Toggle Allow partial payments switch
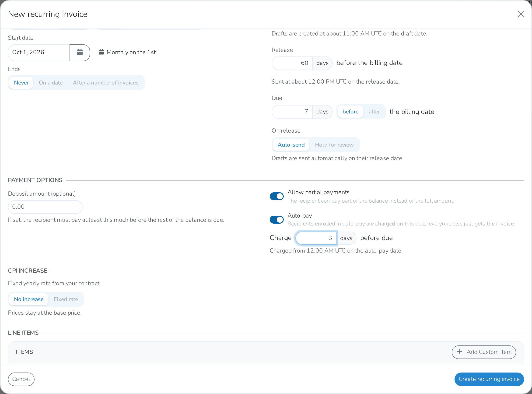The image size is (532, 394). [276, 196]
